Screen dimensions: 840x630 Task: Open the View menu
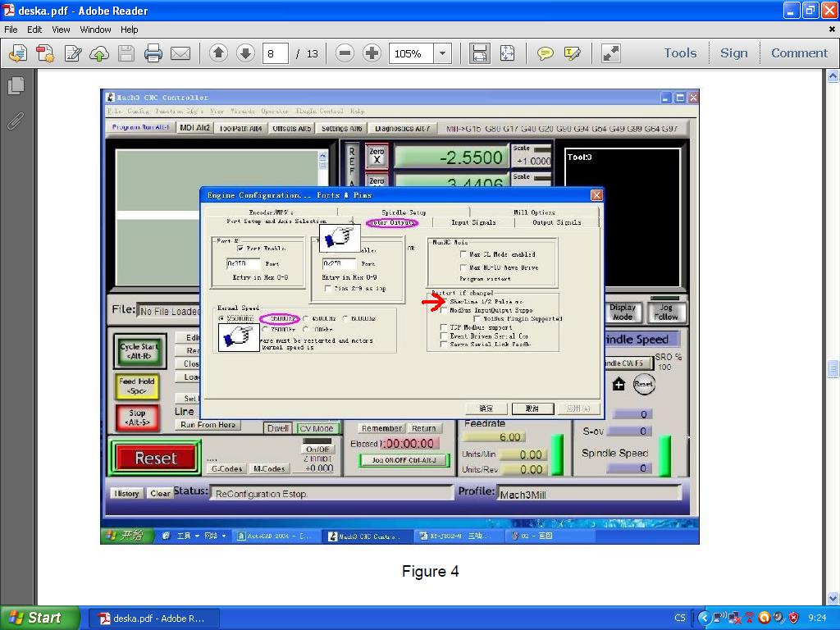(x=61, y=29)
